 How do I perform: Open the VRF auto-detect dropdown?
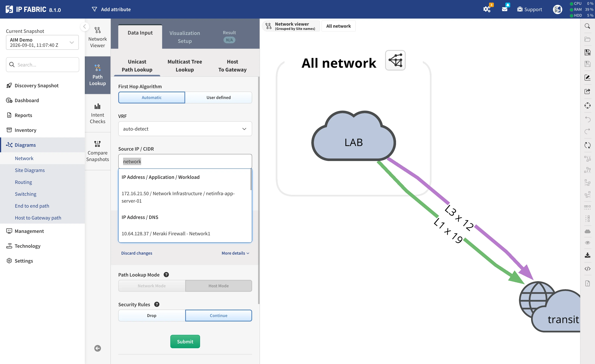(185, 129)
